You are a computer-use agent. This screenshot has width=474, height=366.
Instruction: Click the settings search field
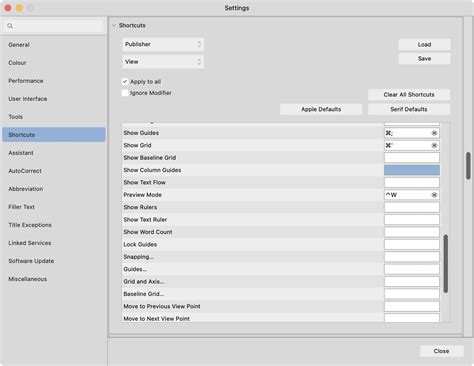tap(54, 26)
